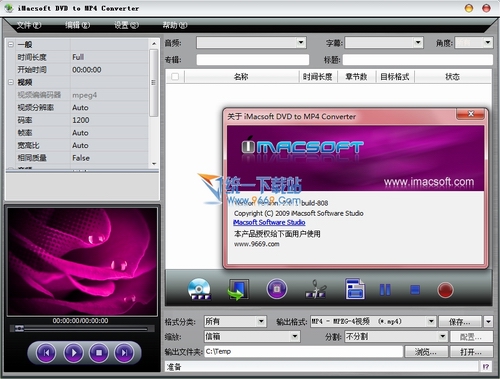Minimize the converter window with orange button
The width and height of the screenshot is (500, 379).
click(469, 8)
